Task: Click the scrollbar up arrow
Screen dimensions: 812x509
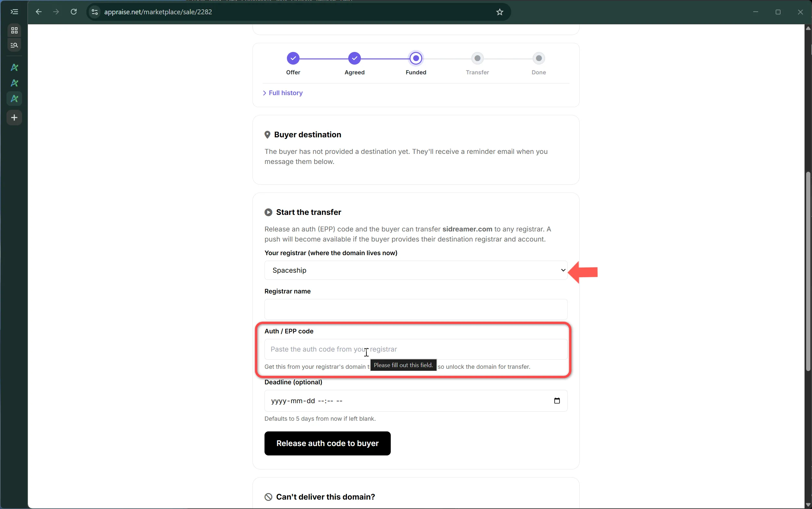Action: pos(808,28)
